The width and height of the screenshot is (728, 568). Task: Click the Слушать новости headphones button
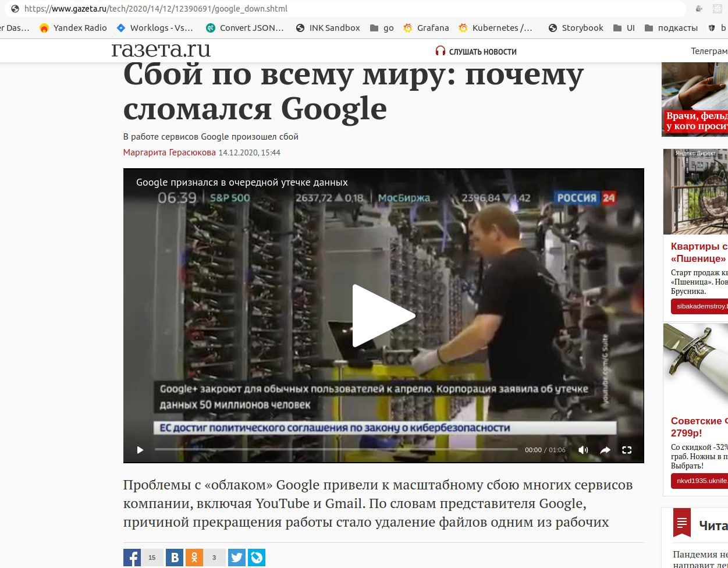[x=476, y=51]
